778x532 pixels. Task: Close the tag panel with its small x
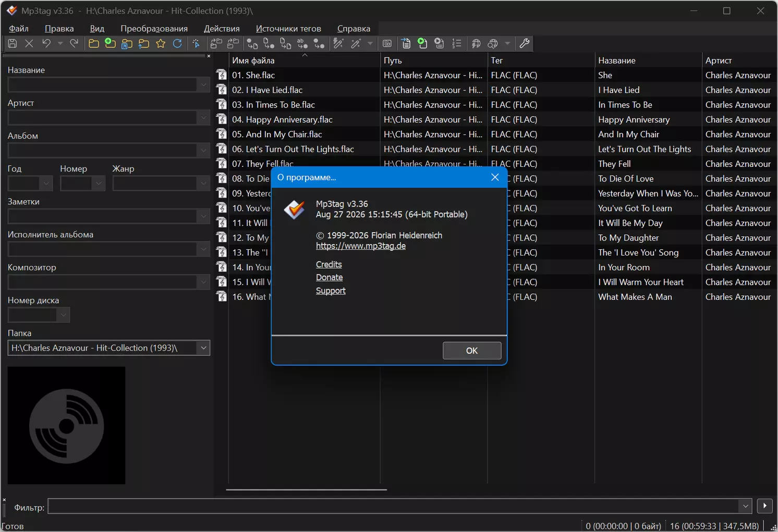click(x=209, y=56)
